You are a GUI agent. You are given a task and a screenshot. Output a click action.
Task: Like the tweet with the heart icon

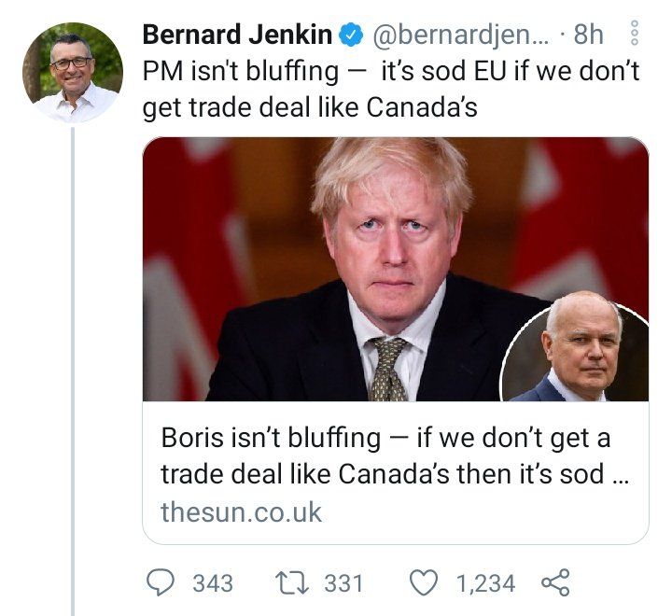[x=424, y=583]
